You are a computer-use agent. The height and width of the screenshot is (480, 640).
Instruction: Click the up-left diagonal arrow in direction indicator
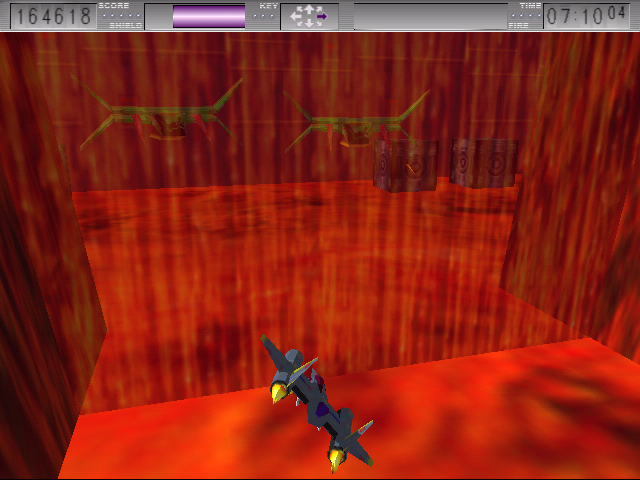coord(300,9)
